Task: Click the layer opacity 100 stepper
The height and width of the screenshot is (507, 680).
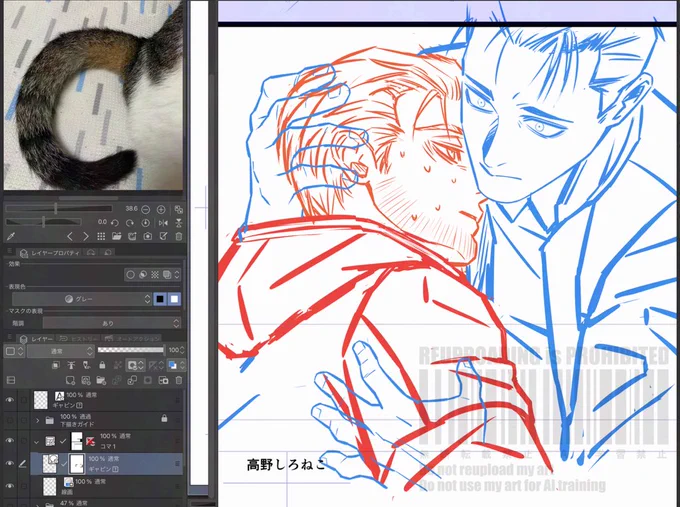Action: tap(182, 350)
